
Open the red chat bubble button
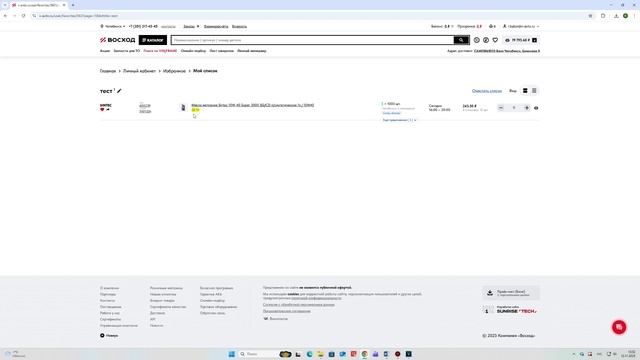click(619, 327)
